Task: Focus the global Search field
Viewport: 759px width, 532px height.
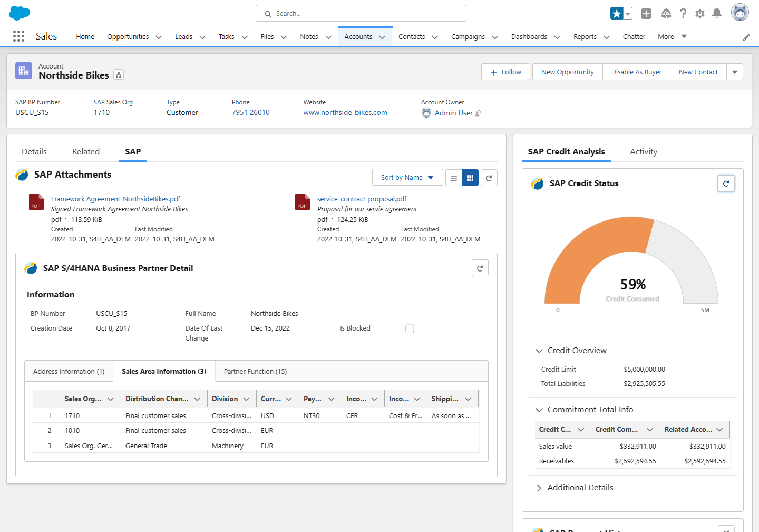Action: pos(361,14)
